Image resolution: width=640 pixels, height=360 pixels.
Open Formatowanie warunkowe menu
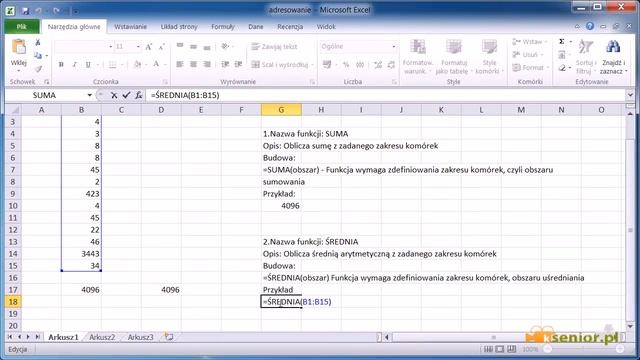click(418, 57)
